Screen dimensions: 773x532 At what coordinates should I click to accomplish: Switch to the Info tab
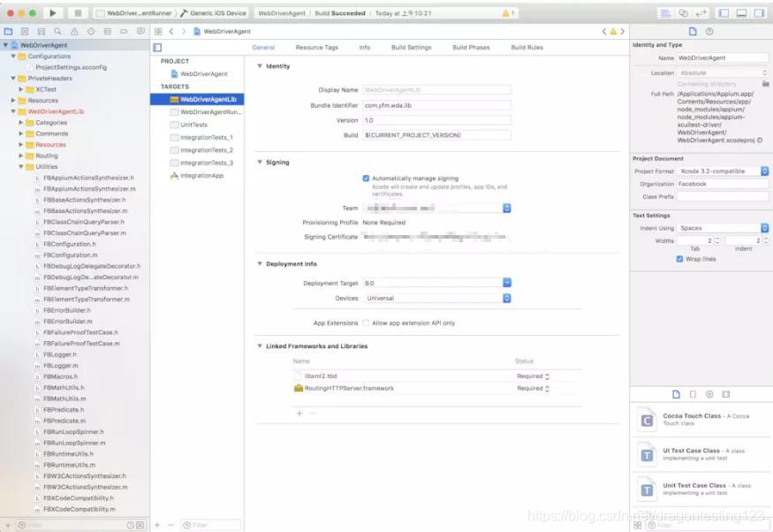tap(365, 48)
